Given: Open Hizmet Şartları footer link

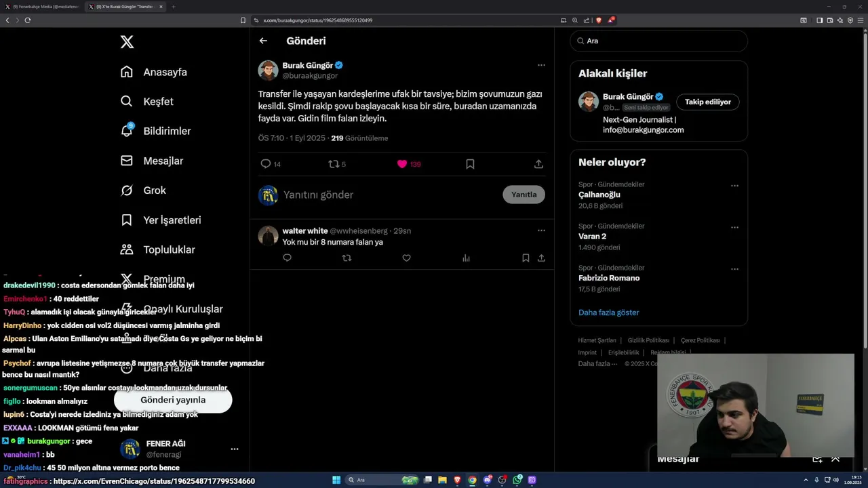Looking at the screenshot, I should pyautogui.click(x=597, y=340).
